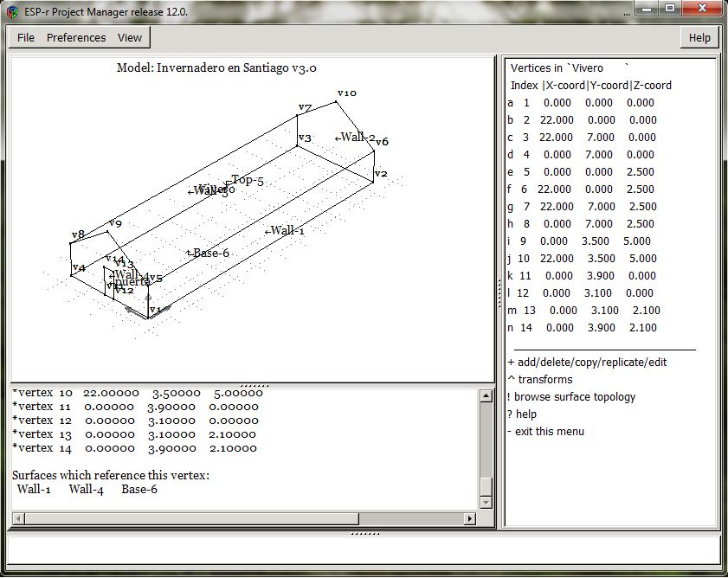728x578 pixels.
Task: Open the View menu
Action: pyautogui.click(x=130, y=37)
